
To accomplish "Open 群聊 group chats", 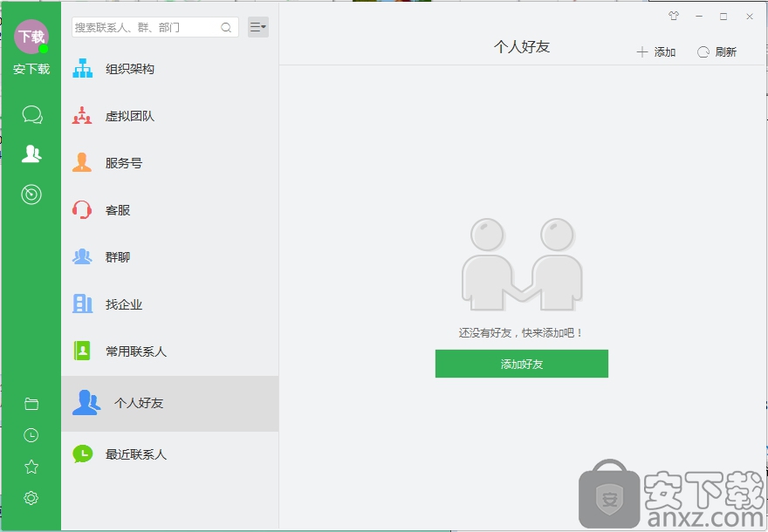I will (x=117, y=257).
